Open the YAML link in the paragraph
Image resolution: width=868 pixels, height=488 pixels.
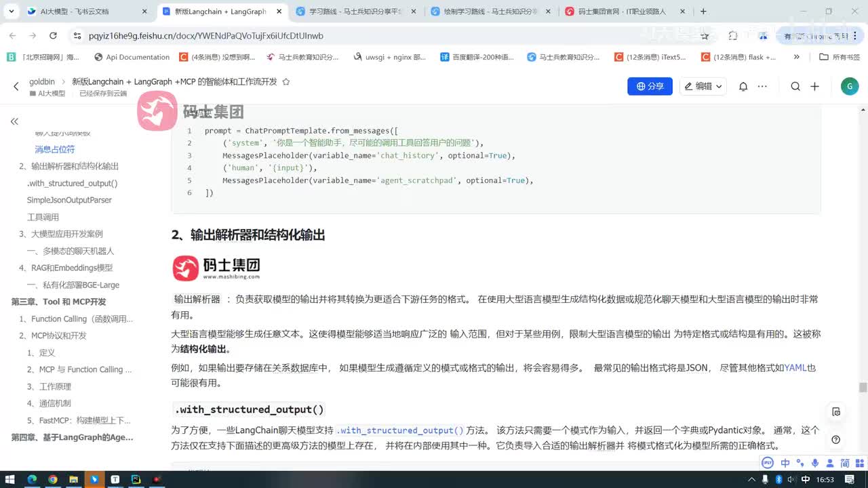[795, 368]
